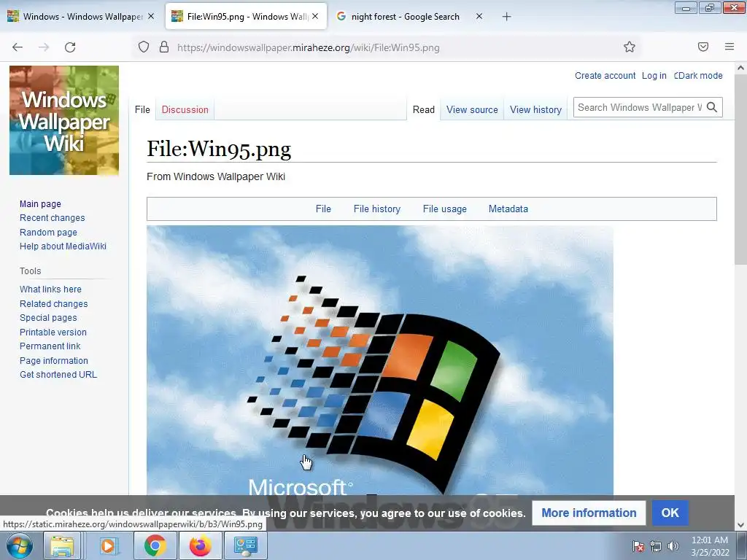This screenshot has width=747, height=560.
Task: Click the wiki search magnifier icon
Action: pyautogui.click(x=712, y=107)
